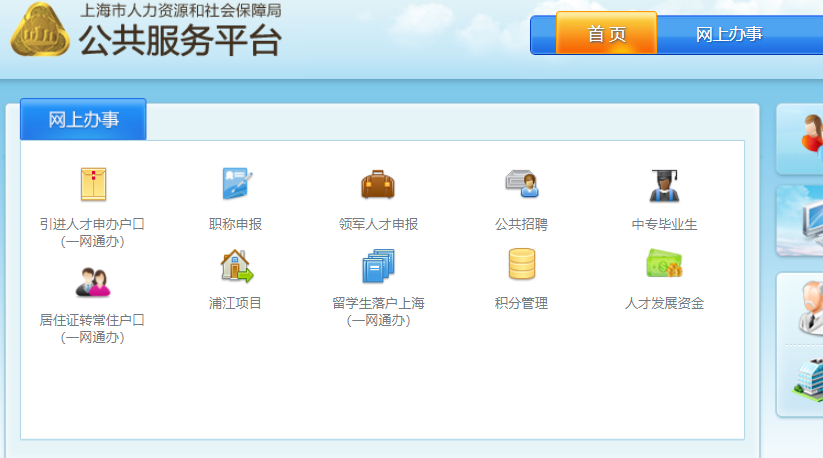Click the graduate icon for 中专毕业生

pos(664,185)
